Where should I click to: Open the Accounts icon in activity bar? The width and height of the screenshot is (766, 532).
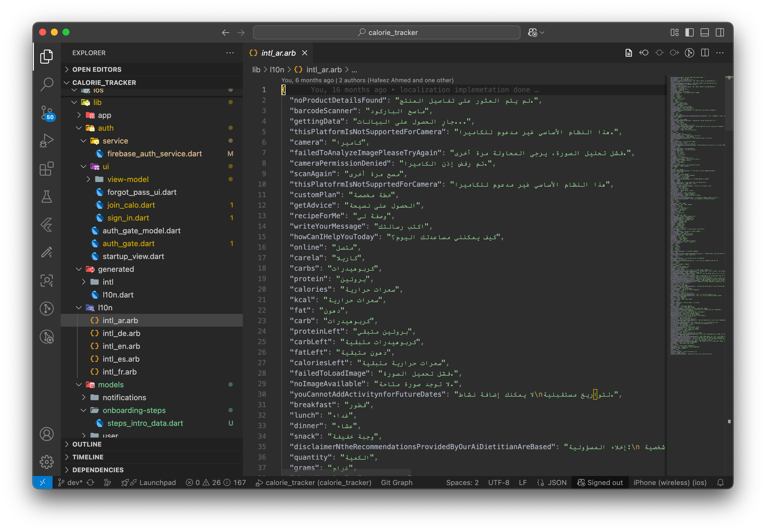coord(46,434)
